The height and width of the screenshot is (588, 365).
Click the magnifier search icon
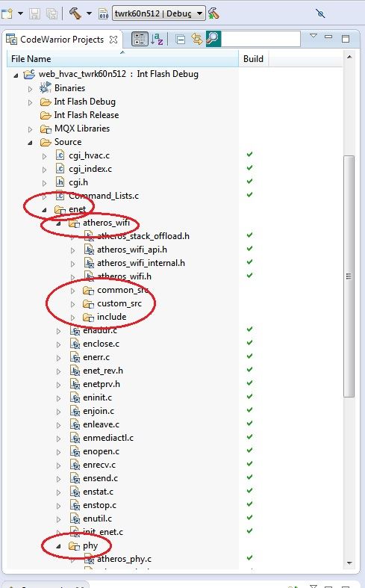click(x=213, y=39)
